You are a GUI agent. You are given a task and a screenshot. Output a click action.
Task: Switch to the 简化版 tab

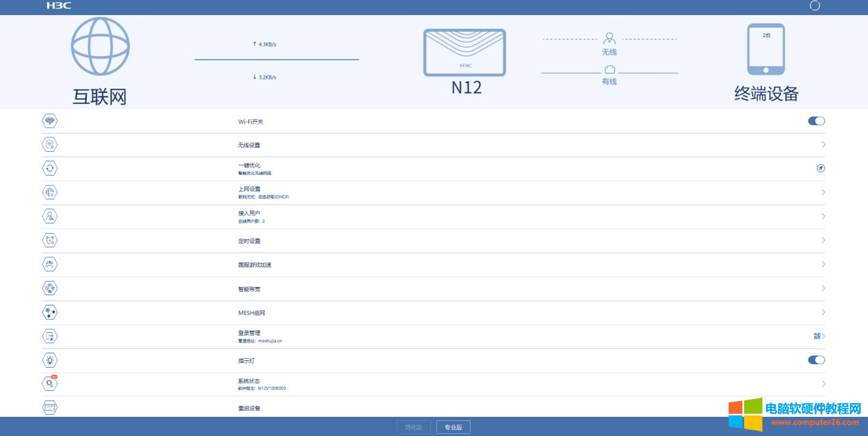[x=414, y=426]
